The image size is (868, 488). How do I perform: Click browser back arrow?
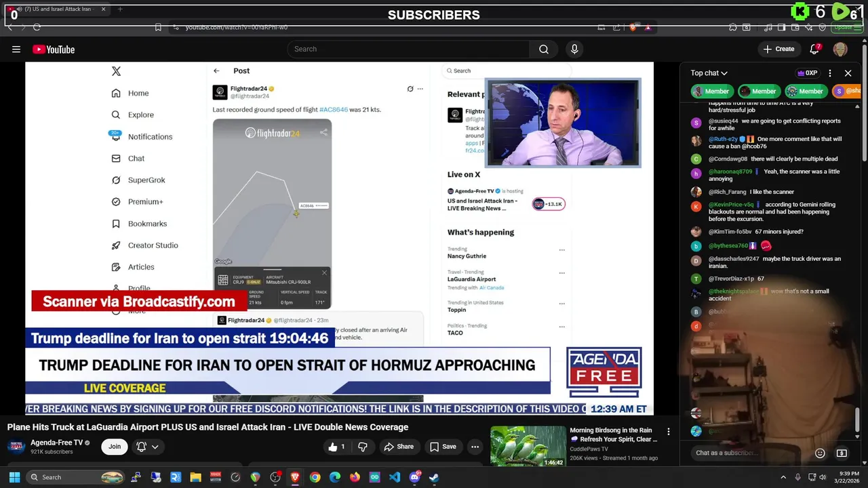pyautogui.click(x=9, y=27)
